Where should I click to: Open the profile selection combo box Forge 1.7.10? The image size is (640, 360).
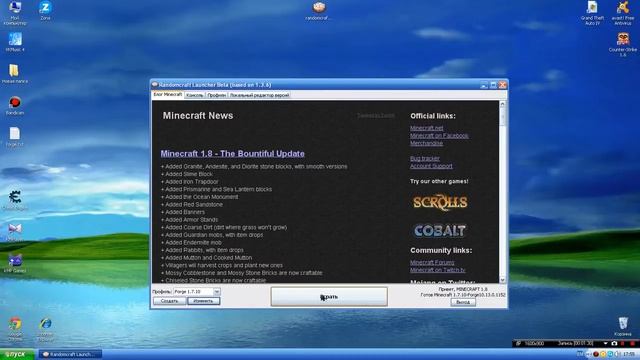197,291
